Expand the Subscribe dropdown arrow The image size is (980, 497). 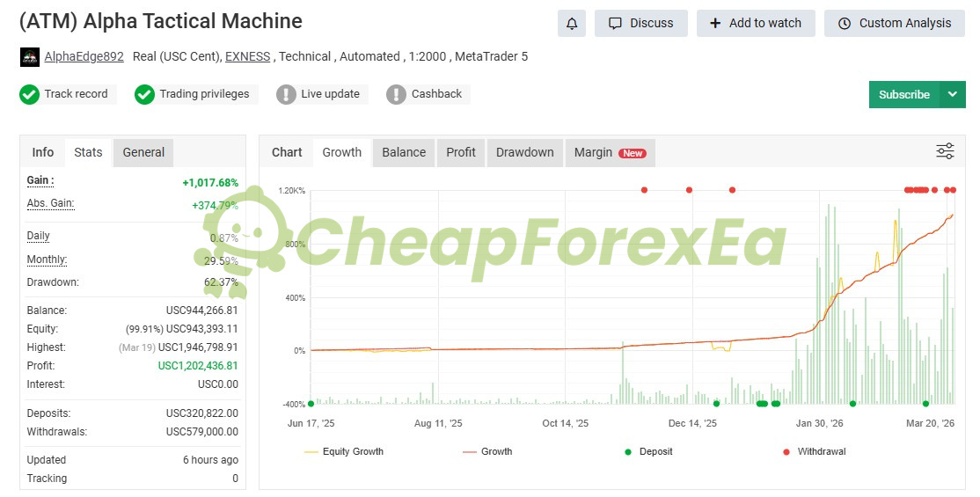(x=953, y=94)
